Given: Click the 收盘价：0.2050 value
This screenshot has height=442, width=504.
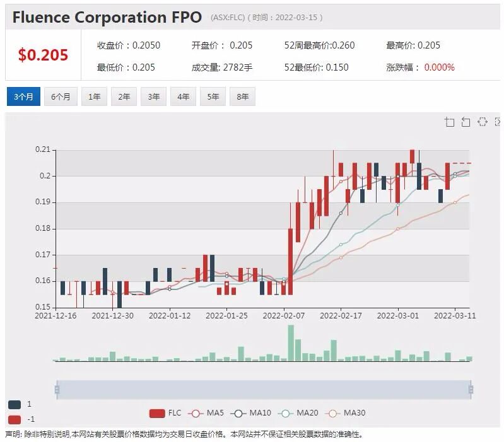Looking at the screenshot, I should click(129, 45).
